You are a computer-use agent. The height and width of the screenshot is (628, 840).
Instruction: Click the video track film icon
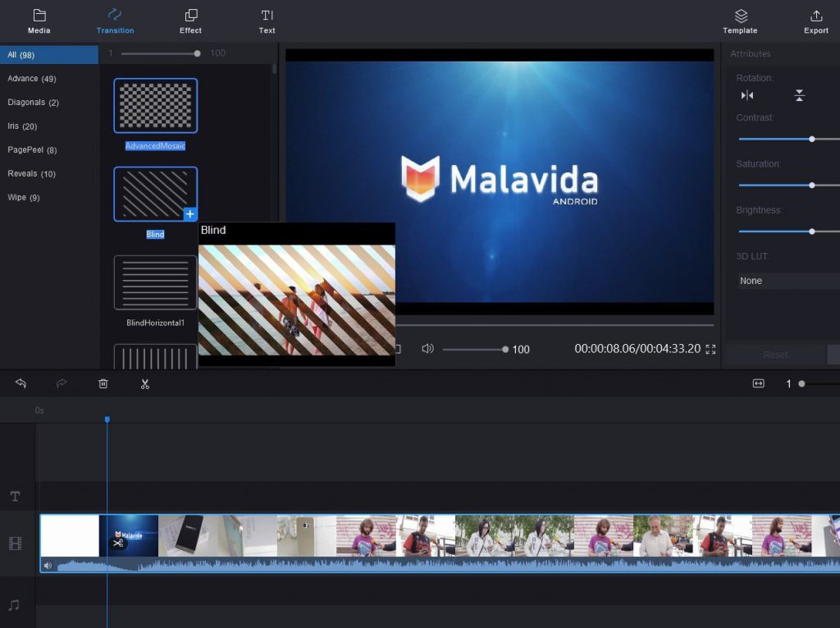15,543
